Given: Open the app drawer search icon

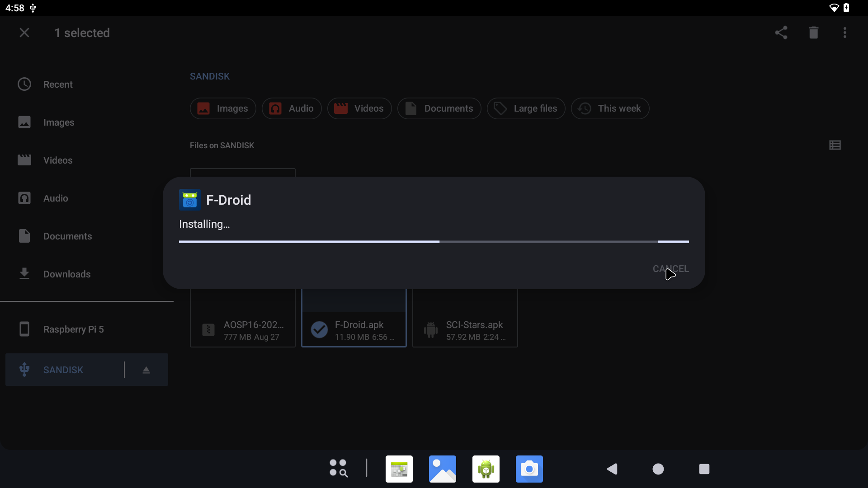Looking at the screenshot, I should pos(339,469).
